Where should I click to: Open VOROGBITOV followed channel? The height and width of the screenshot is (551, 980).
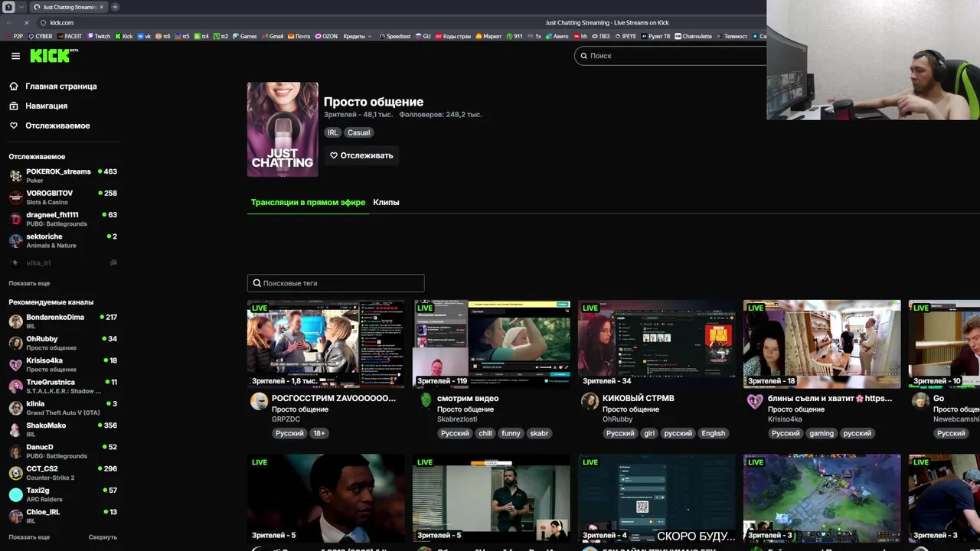pos(63,197)
